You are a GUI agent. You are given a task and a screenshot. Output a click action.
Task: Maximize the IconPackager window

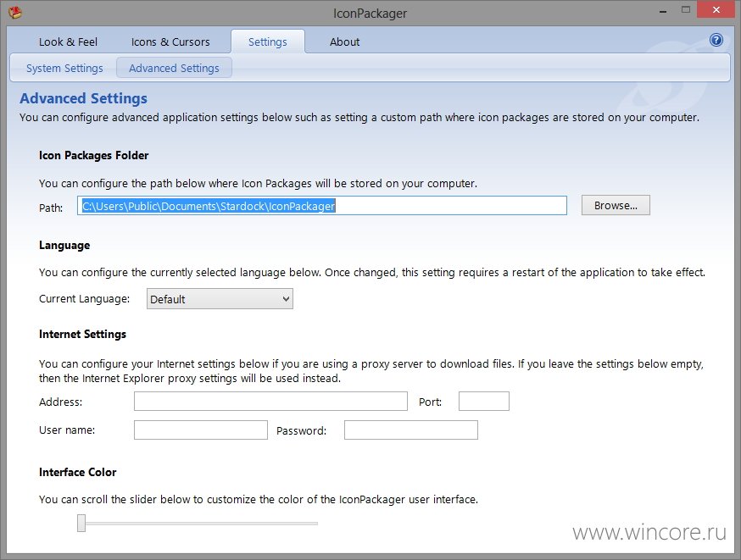686,9
